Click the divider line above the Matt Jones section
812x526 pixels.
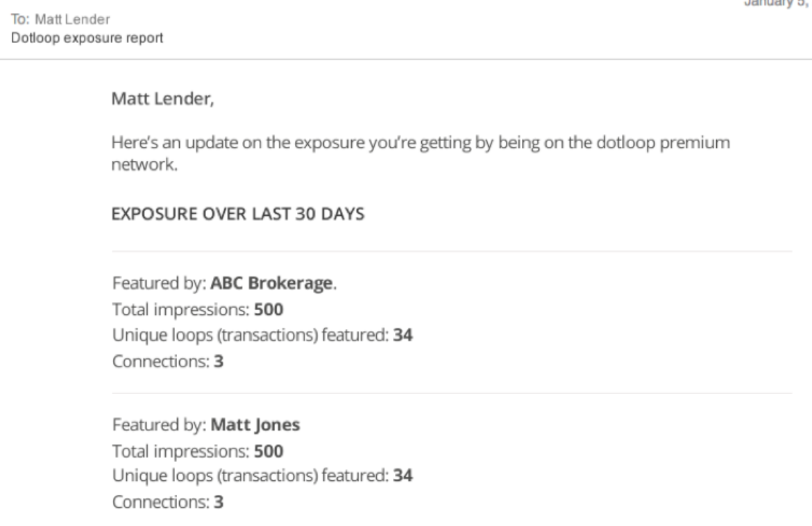[451, 393]
